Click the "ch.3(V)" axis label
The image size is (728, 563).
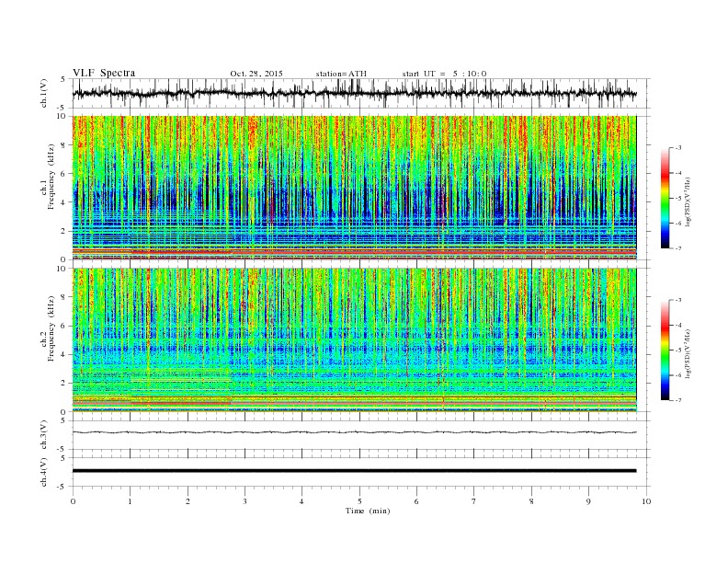[44, 435]
